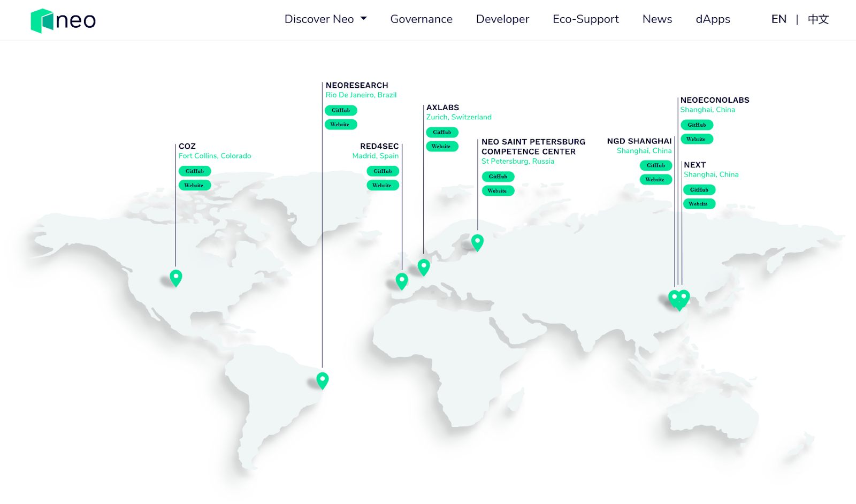This screenshot has height=504, width=856.
Task: Open Red4Sec GitHub button
Action: (383, 171)
